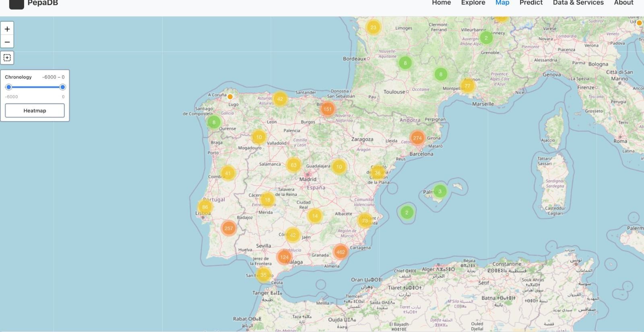Image resolution: width=644 pixels, height=332 pixels.
Task: Open the Predict page
Action: pyautogui.click(x=531, y=3)
